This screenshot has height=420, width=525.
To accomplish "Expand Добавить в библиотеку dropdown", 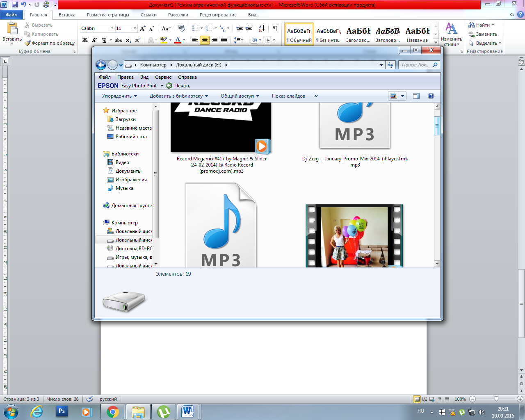I will (x=179, y=96).
